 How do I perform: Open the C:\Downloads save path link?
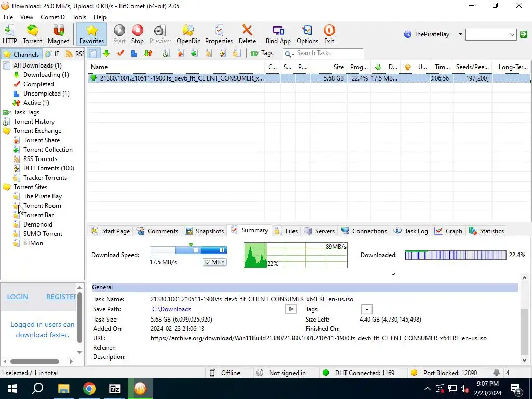(171, 309)
